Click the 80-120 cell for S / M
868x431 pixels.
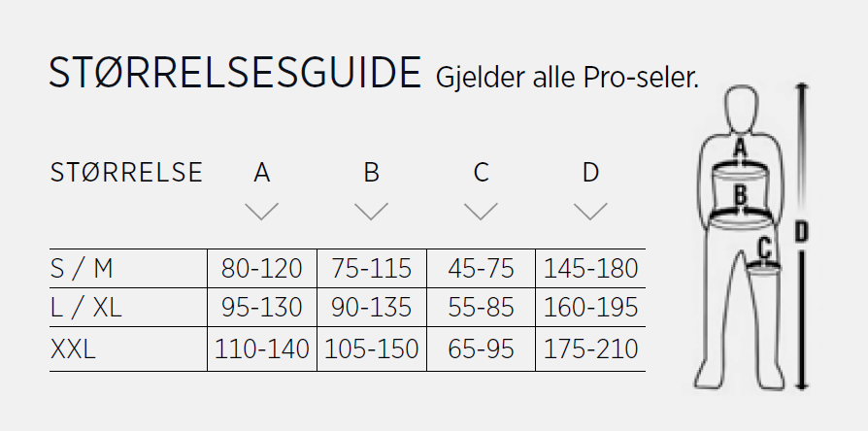tap(261, 269)
